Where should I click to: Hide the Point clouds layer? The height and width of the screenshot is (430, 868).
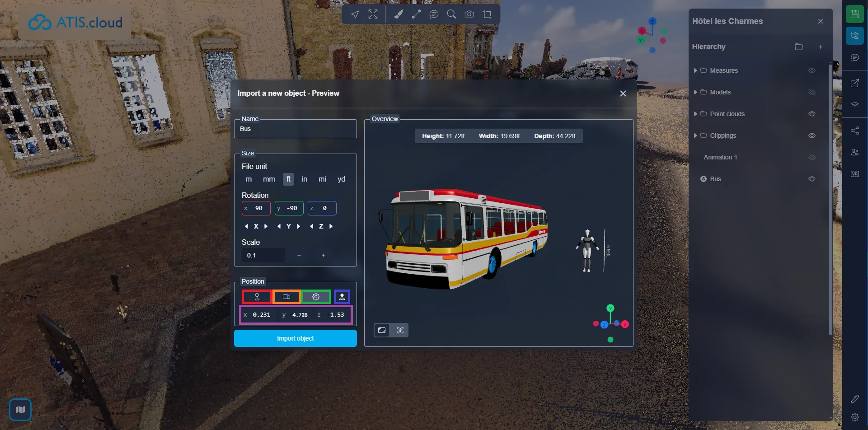[812, 114]
